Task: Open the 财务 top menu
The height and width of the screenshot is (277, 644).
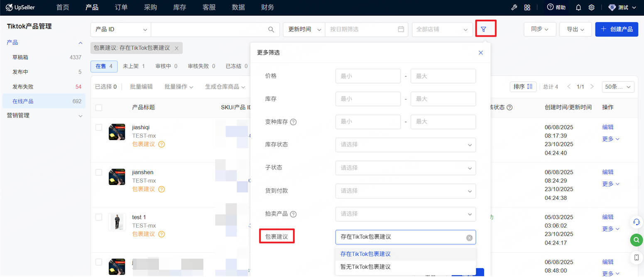Action: click(x=267, y=7)
